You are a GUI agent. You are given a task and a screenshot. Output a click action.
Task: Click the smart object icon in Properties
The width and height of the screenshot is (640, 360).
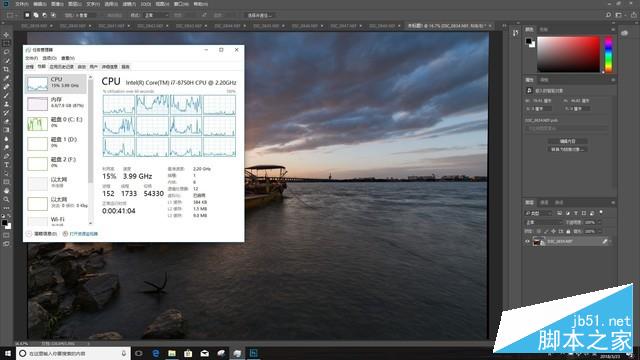529,90
